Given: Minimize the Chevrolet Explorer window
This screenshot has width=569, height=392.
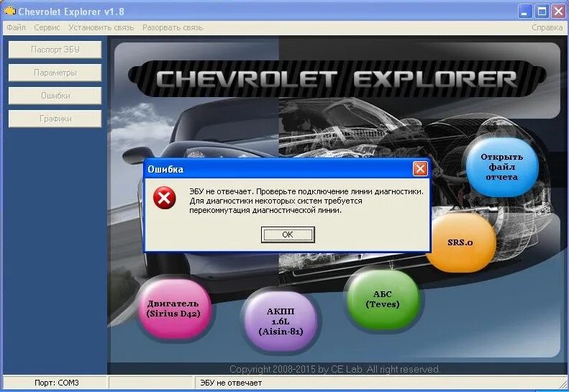Looking at the screenshot, I should point(524,12).
